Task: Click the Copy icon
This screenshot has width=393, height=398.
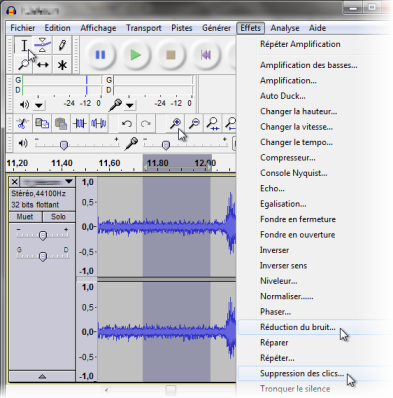Action: 42,124
